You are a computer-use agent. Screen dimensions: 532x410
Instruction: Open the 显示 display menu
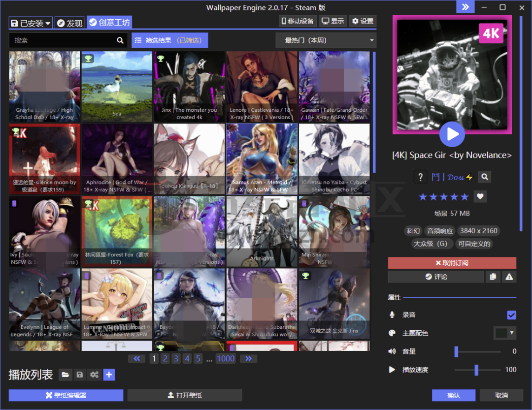click(333, 21)
